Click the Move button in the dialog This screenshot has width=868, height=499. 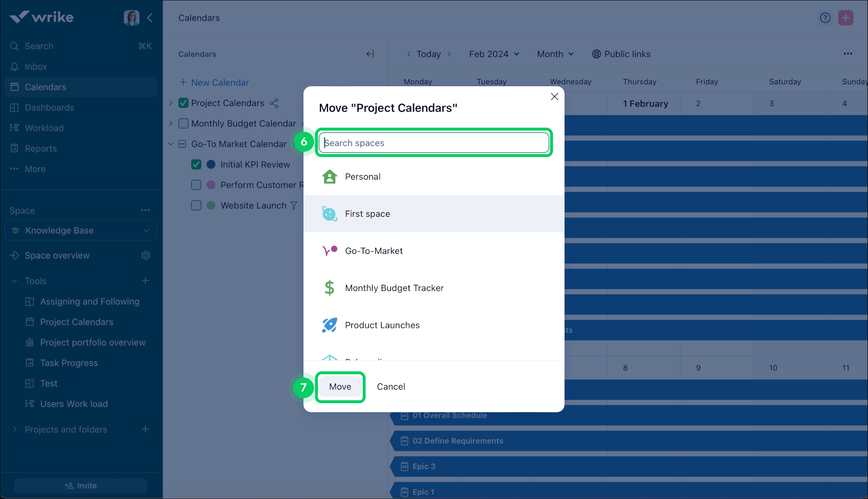point(340,386)
